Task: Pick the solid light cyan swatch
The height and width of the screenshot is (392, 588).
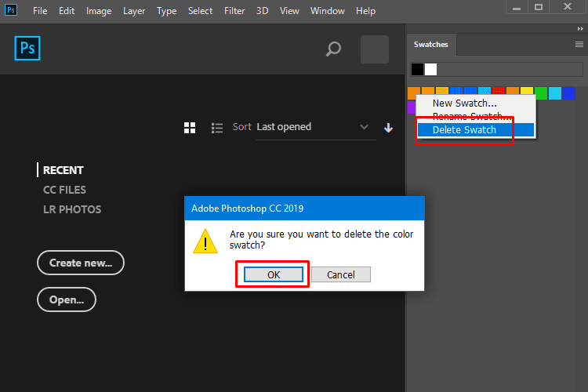Action: click(x=555, y=93)
